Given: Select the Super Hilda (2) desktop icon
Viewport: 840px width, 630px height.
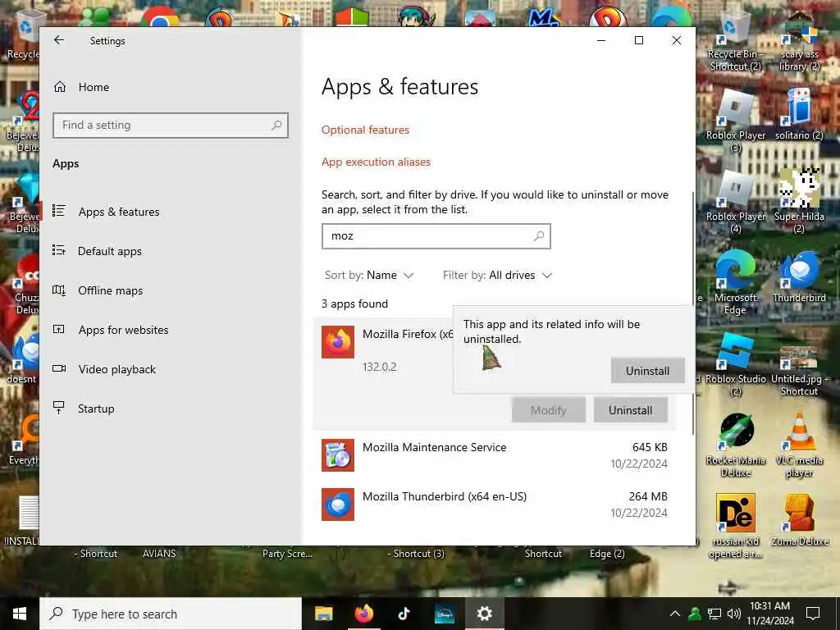Looking at the screenshot, I should click(x=799, y=202).
